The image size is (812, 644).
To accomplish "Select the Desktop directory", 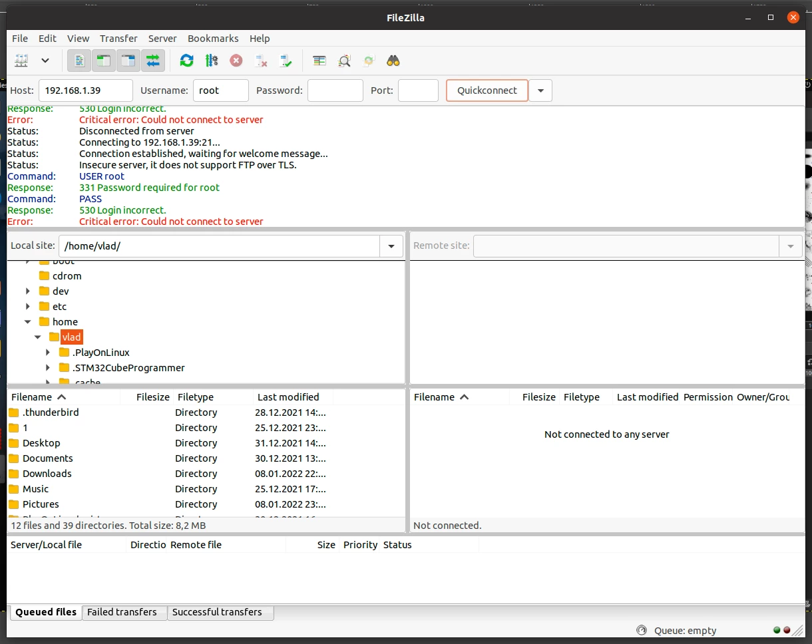I will [206, 443].
